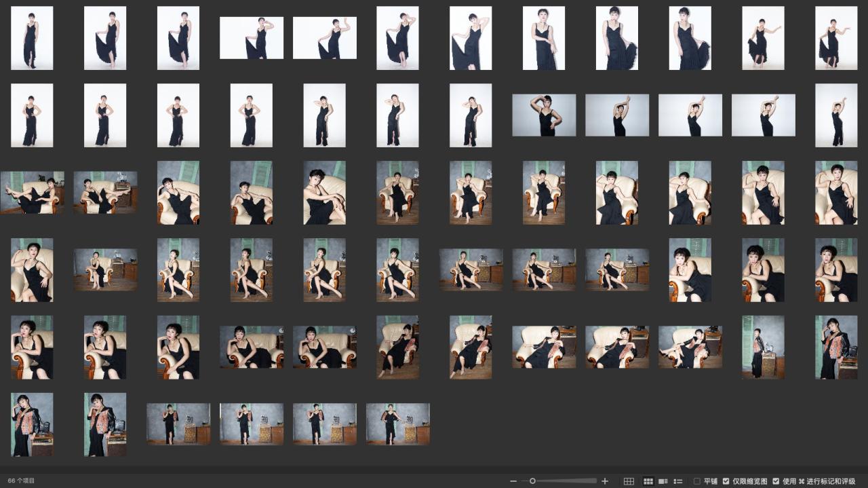Select the first thumbnail in top row

click(32, 38)
